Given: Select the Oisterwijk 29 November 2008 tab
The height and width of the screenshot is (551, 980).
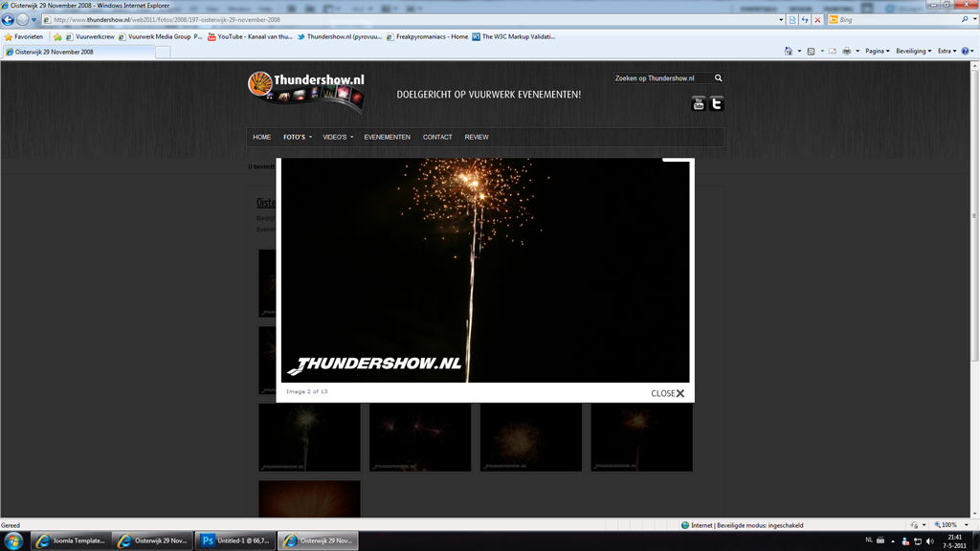Looking at the screenshot, I should pos(78,52).
